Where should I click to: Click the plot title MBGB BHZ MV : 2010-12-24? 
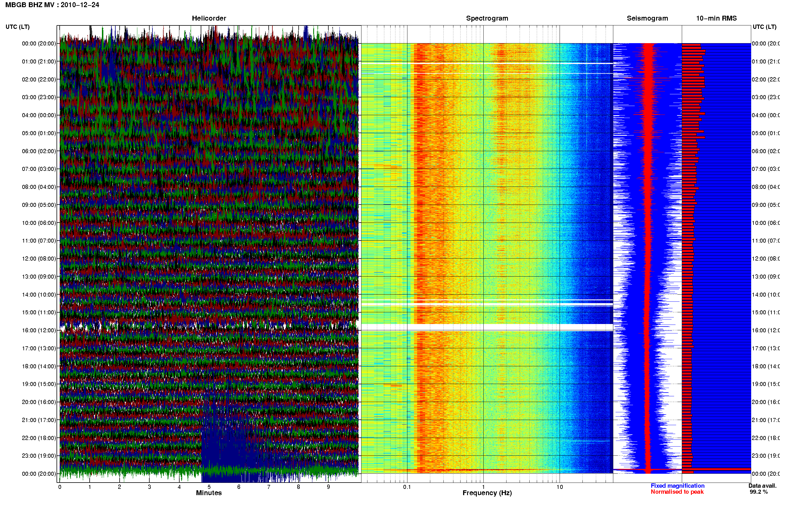52,5
